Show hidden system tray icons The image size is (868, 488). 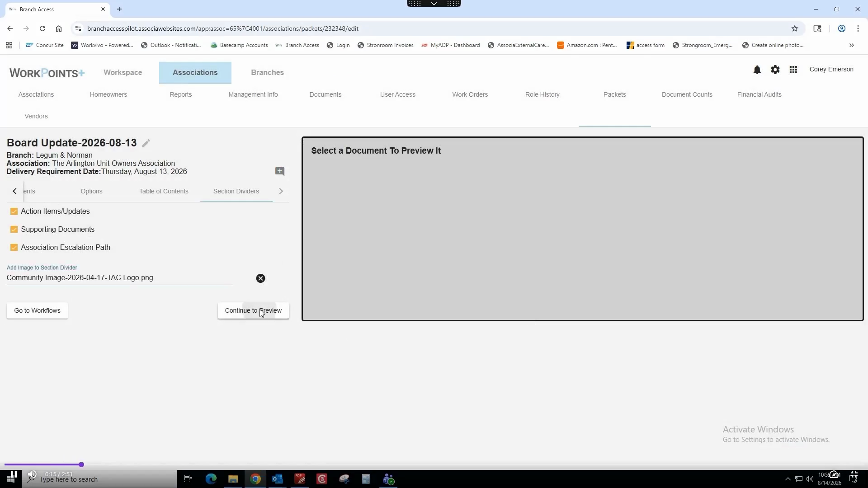(788, 479)
